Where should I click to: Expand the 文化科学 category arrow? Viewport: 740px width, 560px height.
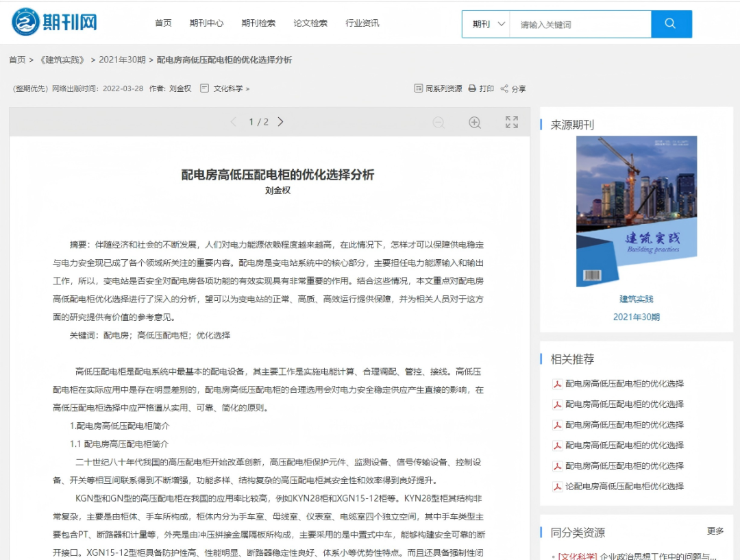pyautogui.click(x=247, y=88)
